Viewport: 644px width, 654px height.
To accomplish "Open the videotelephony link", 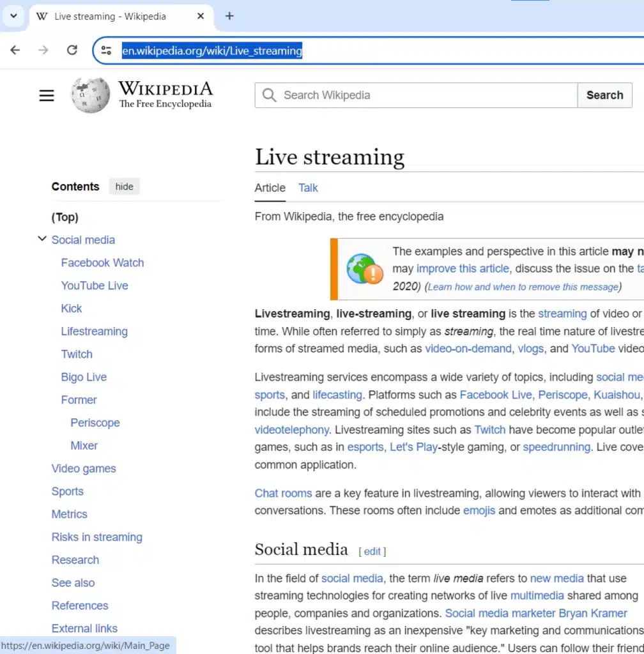I will [291, 430].
